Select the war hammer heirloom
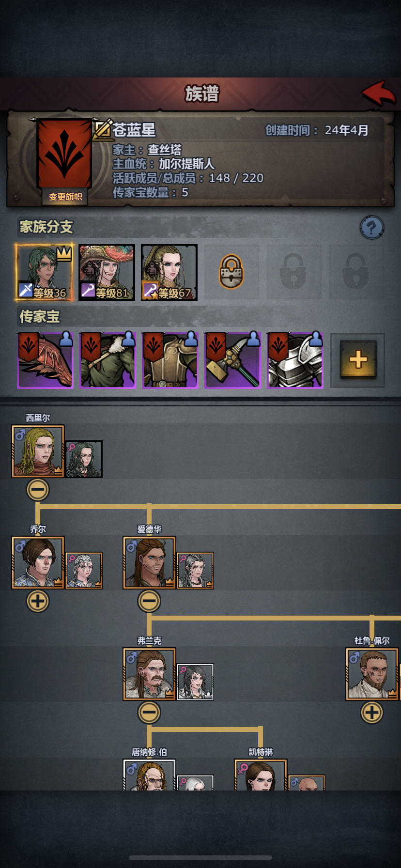 [x=232, y=360]
